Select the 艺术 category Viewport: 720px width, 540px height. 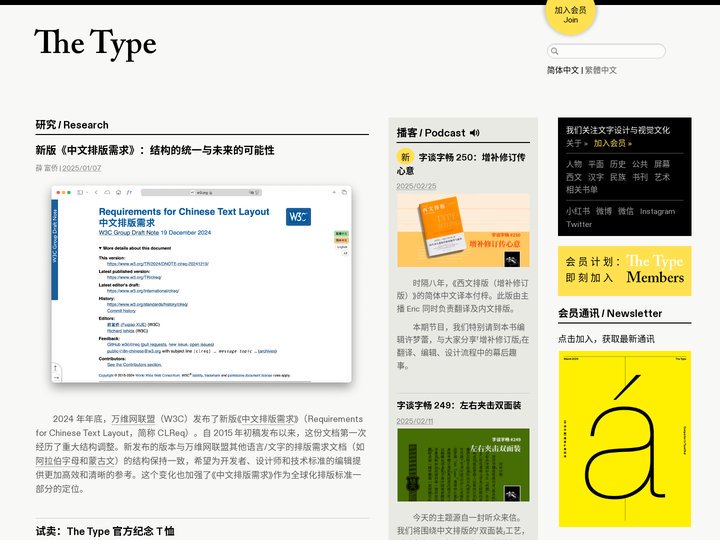(662, 177)
